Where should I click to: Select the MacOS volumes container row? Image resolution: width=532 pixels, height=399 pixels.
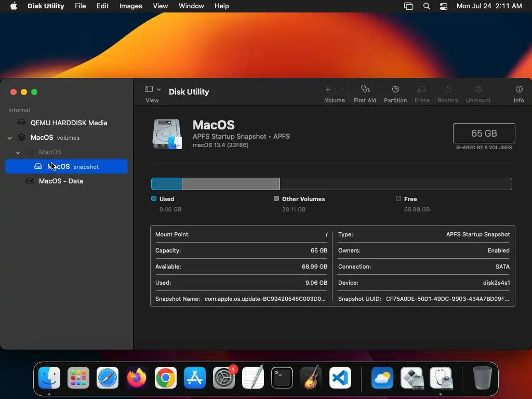click(x=66, y=137)
